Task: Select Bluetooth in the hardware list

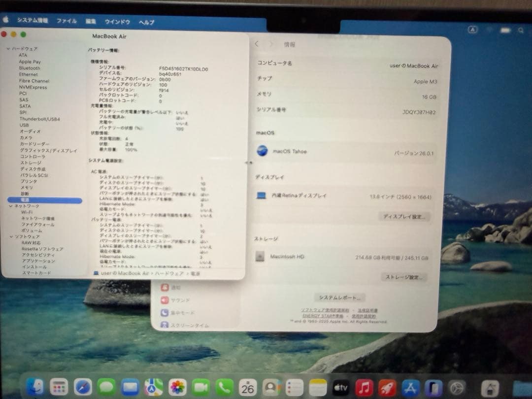Action: point(30,67)
